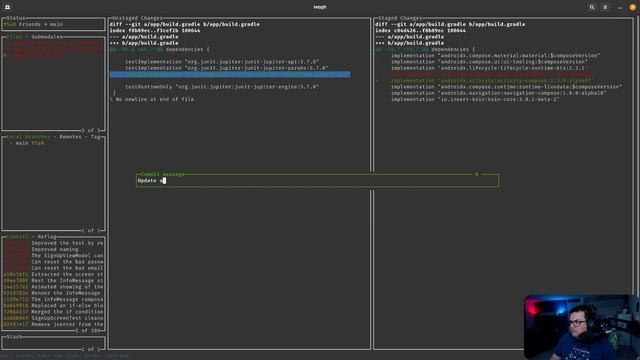Open the Reflog tab

pyautogui.click(x=47, y=237)
